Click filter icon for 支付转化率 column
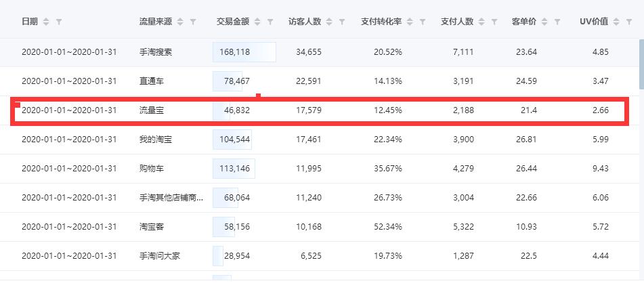Screen dimensions: 644x296 423,22
